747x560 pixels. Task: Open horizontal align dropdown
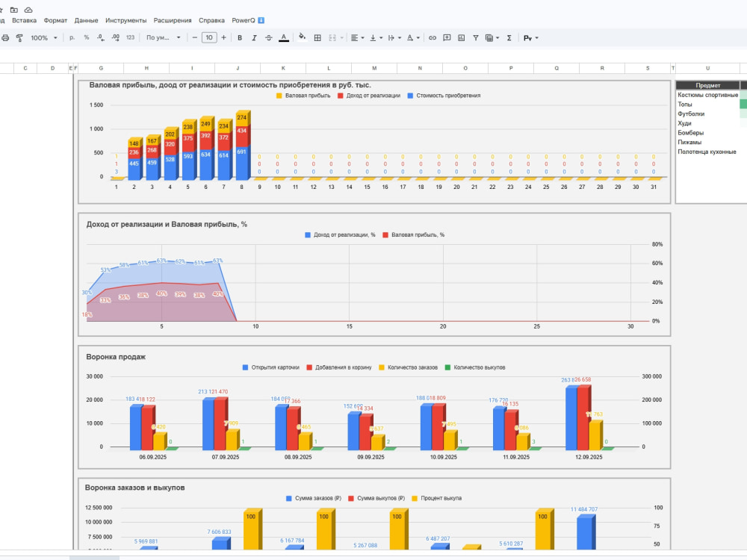pyautogui.click(x=357, y=37)
